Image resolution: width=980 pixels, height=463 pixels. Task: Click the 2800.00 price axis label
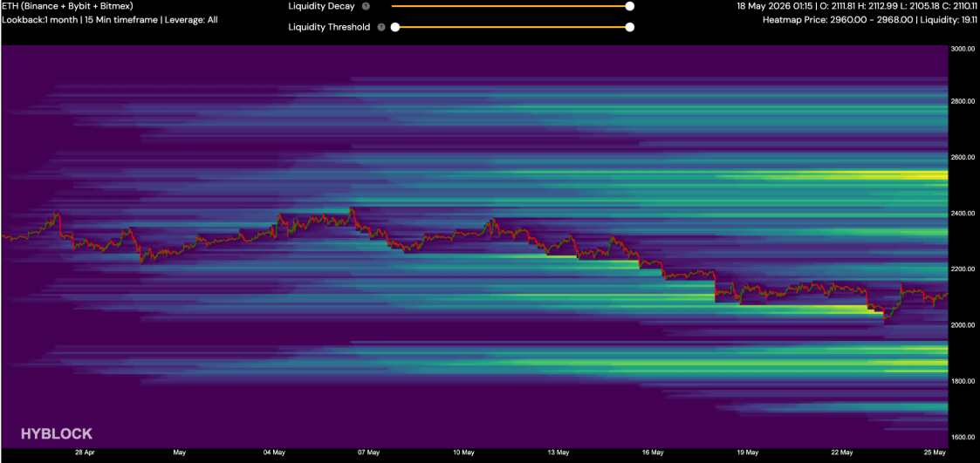tap(963, 101)
